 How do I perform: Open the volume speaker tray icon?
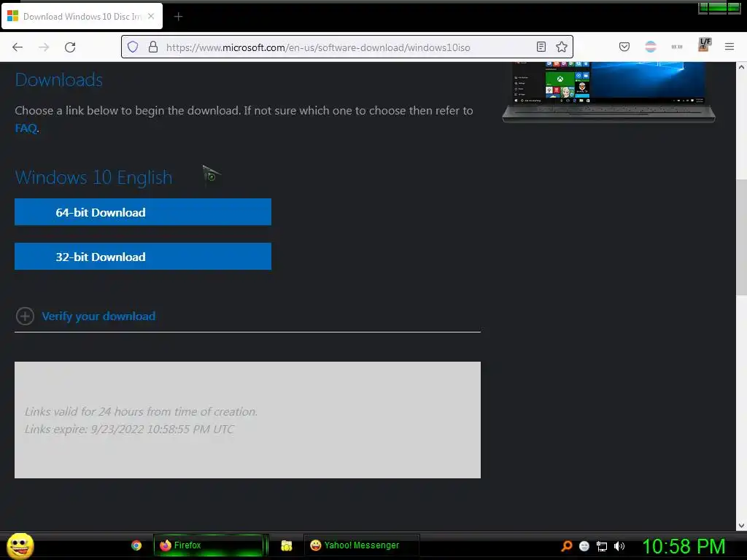point(619,546)
